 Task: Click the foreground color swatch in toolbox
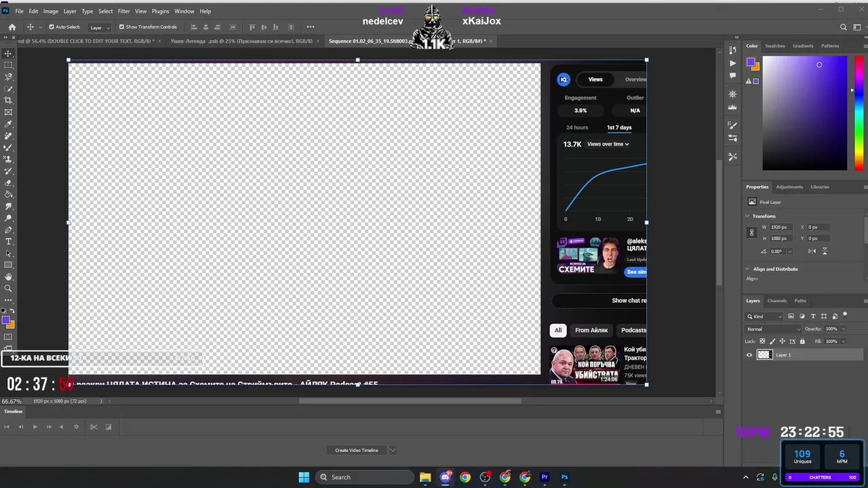(x=5, y=321)
